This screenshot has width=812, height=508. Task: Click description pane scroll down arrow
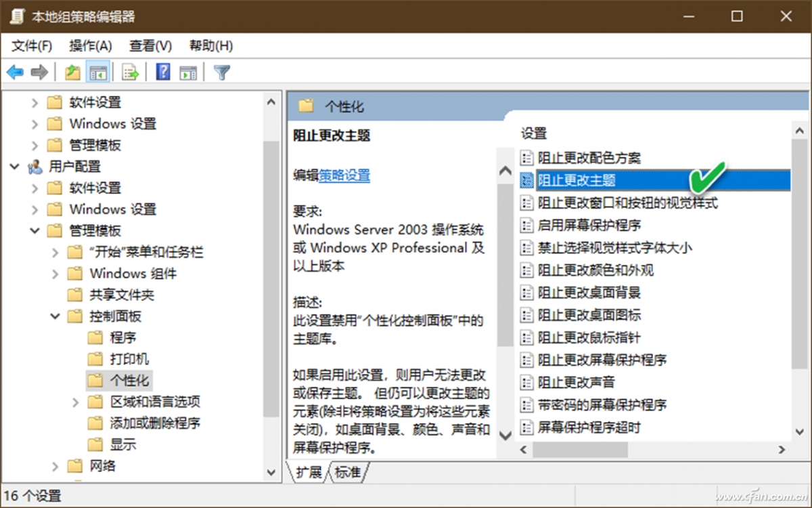click(505, 434)
